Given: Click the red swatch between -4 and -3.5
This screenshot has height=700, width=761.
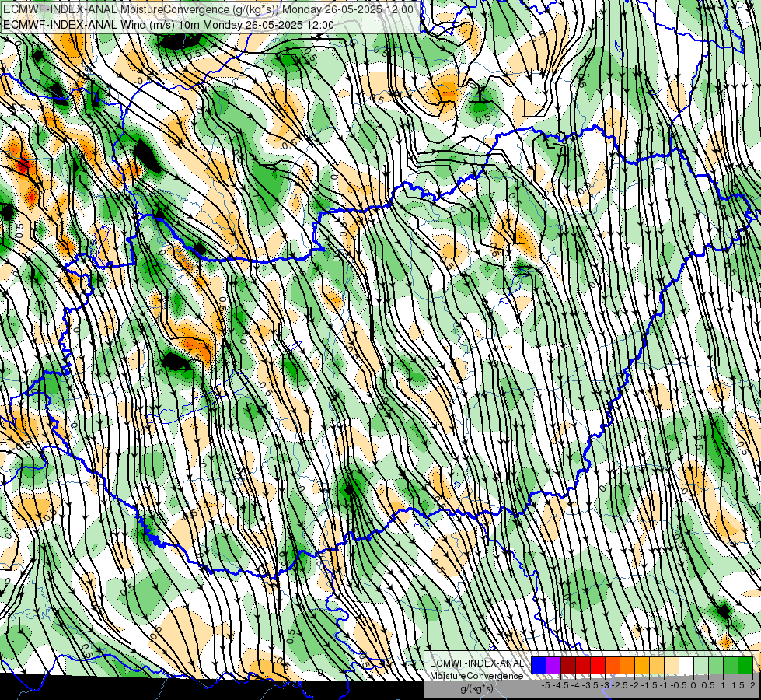Looking at the screenshot, I should (583, 666).
